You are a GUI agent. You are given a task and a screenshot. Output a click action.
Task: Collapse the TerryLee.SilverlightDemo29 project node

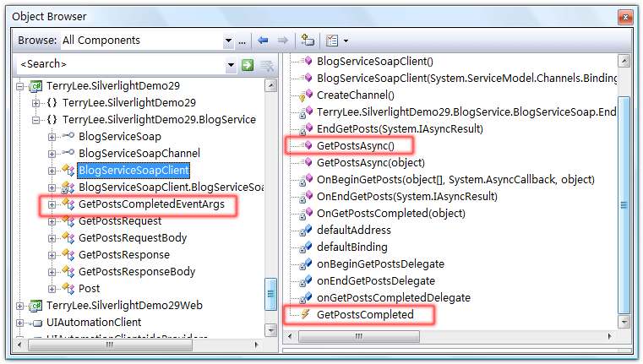point(21,86)
